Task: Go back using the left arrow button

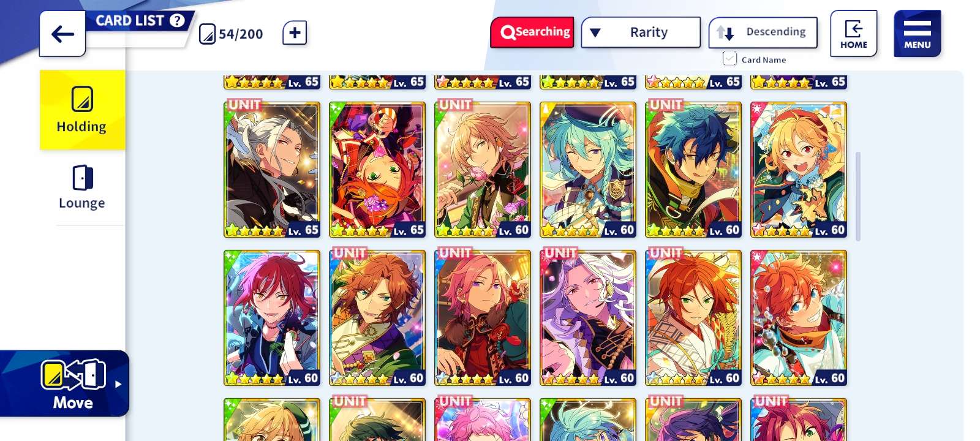Action: click(x=62, y=34)
